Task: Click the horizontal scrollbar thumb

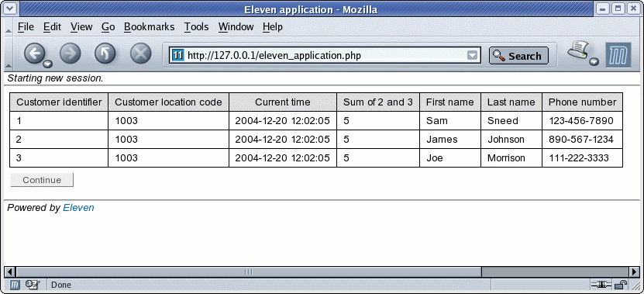Action: pyautogui.click(x=249, y=272)
